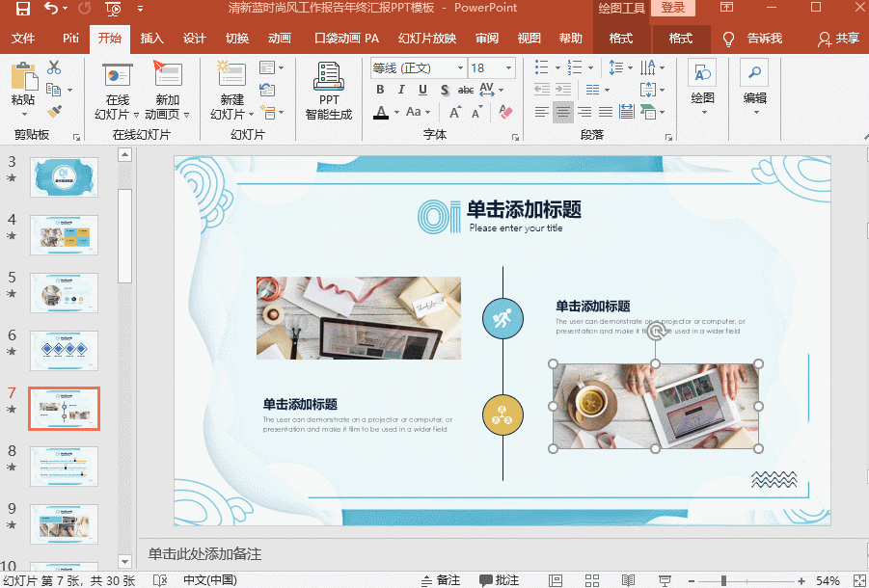869x588 pixels.
Task: Toggle 备注 notes in status bar
Action: point(441,580)
